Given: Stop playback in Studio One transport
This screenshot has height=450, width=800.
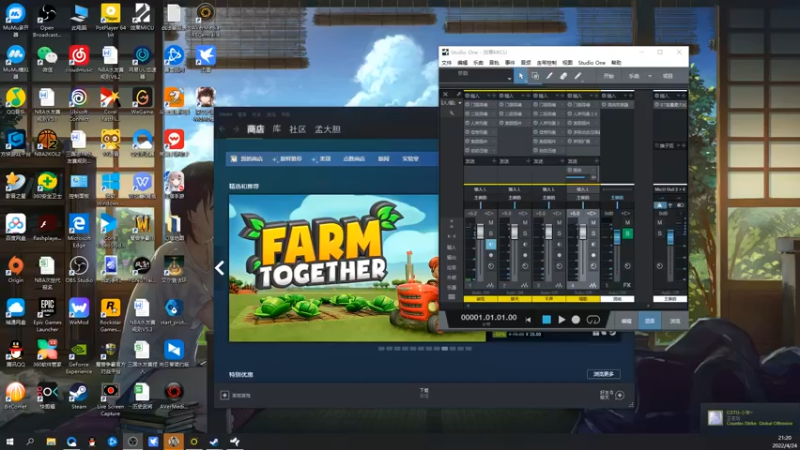Looking at the screenshot, I should click(546, 319).
